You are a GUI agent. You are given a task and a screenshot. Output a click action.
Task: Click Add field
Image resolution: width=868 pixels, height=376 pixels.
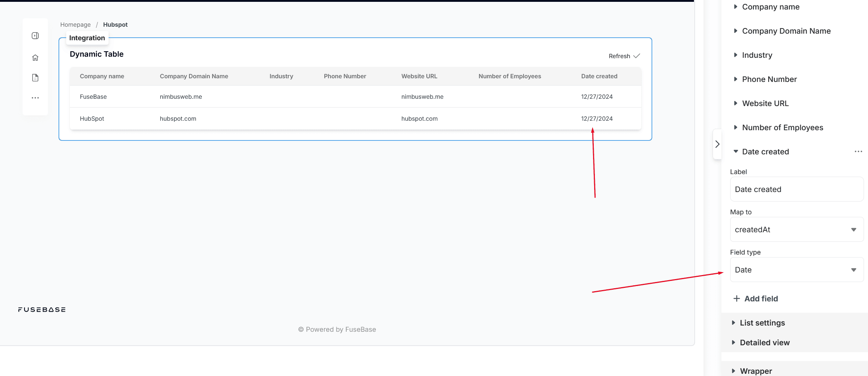click(x=756, y=298)
